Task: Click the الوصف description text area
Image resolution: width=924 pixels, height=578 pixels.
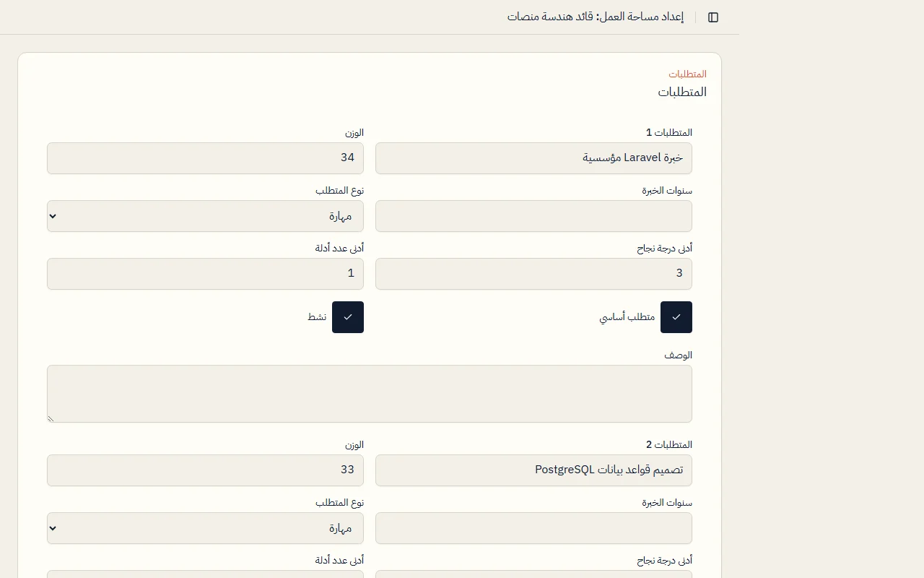Action: [370, 394]
